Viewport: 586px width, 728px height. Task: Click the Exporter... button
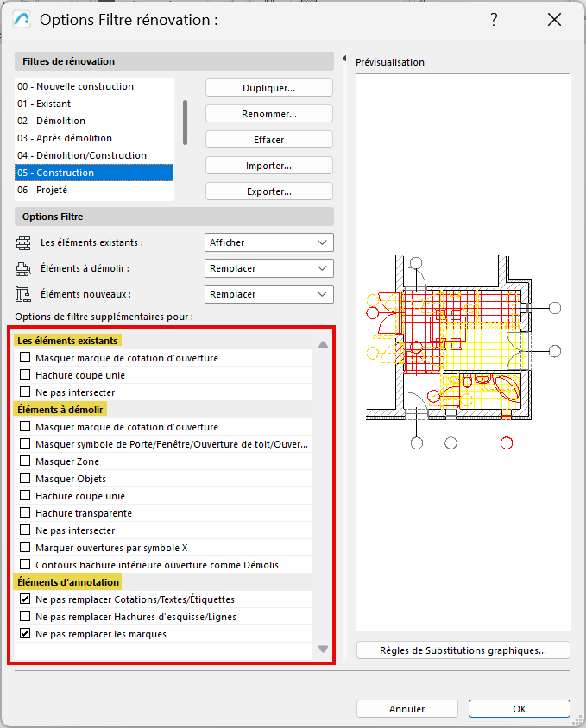(x=269, y=191)
